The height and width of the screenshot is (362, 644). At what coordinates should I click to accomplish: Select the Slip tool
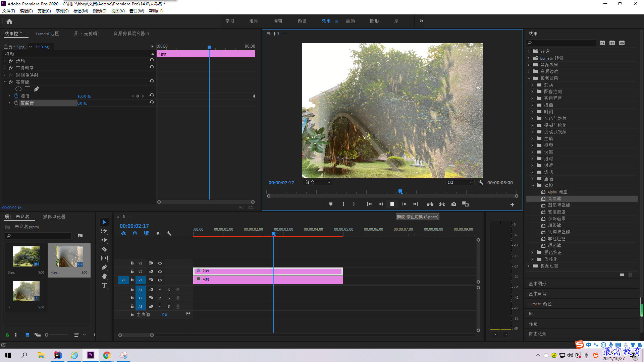click(x=104, y=258)
